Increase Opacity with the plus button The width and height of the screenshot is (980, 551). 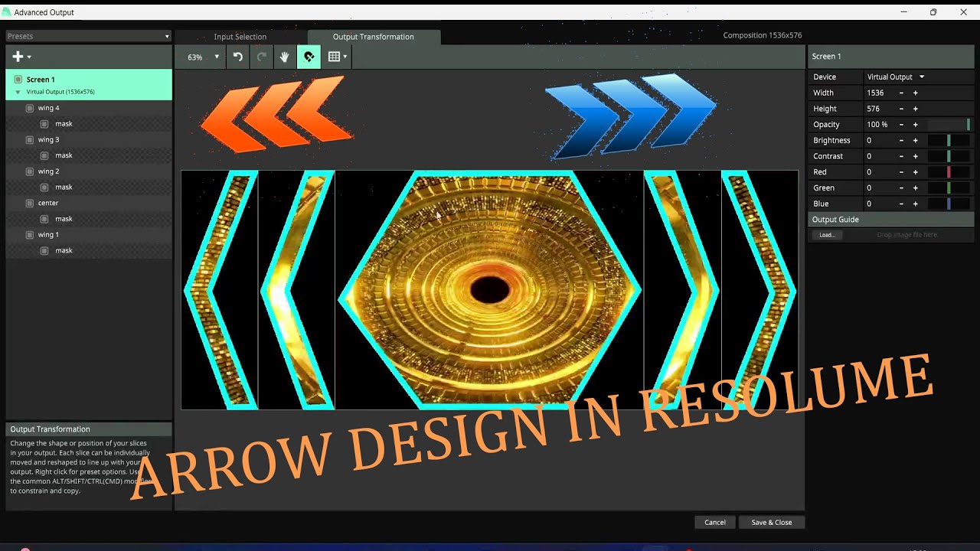[x=915, y=125]
